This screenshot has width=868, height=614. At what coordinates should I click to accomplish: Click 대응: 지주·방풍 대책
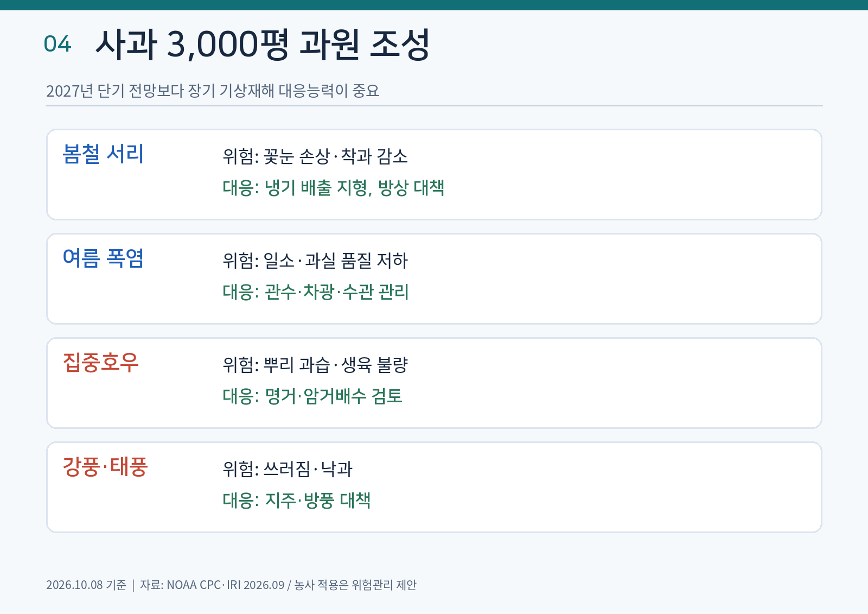point(297,501)
